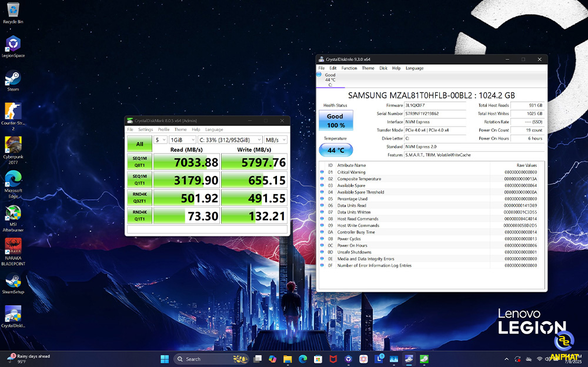The image size is (588, 367).
Task: Open CrystalDiskInfo Disk menu
Action: [383, 68]
